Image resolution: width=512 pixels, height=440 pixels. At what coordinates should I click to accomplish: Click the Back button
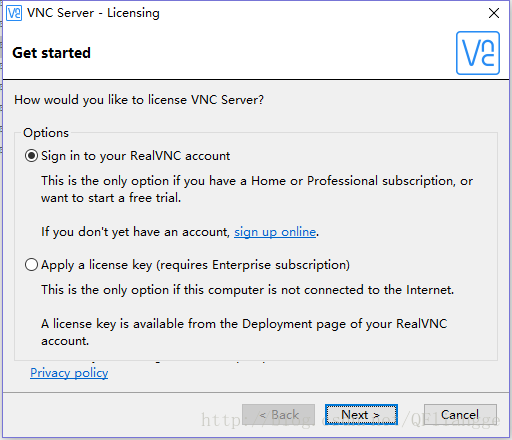point(278,415)
